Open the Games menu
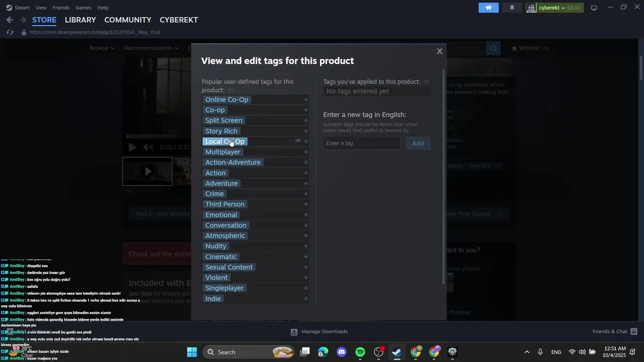 (83, 8)
